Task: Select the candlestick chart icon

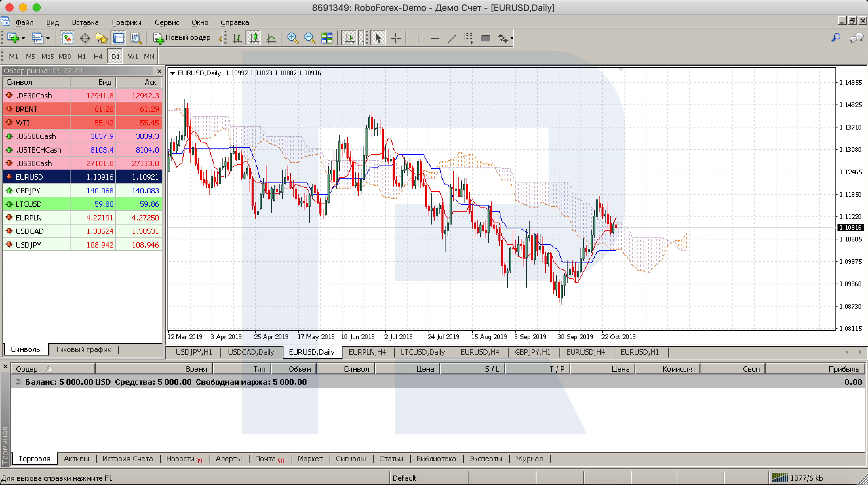Action: [254, 38]
